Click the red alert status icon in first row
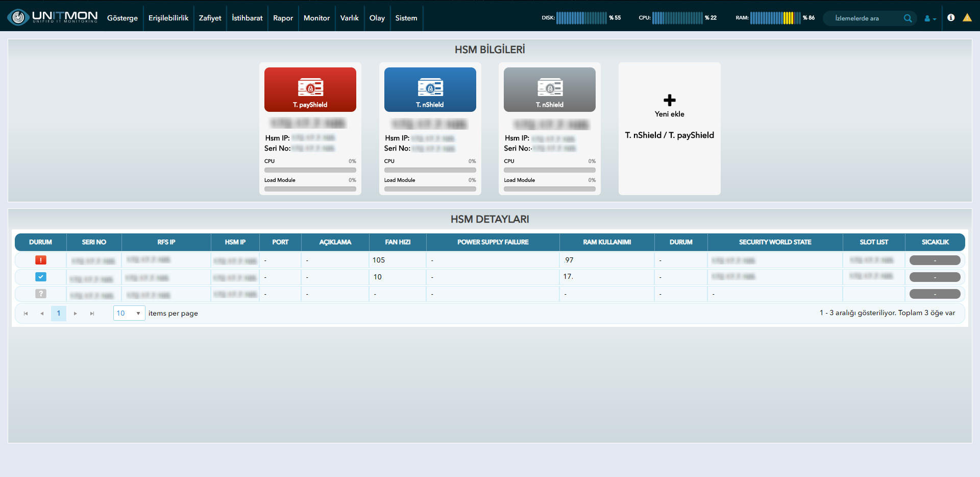Screen dimensions: 980x477 pos(41,260)
